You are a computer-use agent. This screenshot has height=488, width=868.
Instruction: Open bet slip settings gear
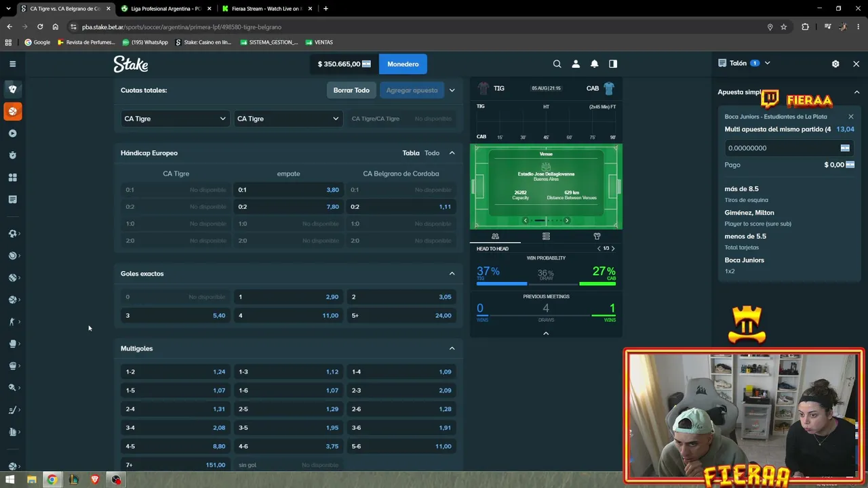[835, 64]
